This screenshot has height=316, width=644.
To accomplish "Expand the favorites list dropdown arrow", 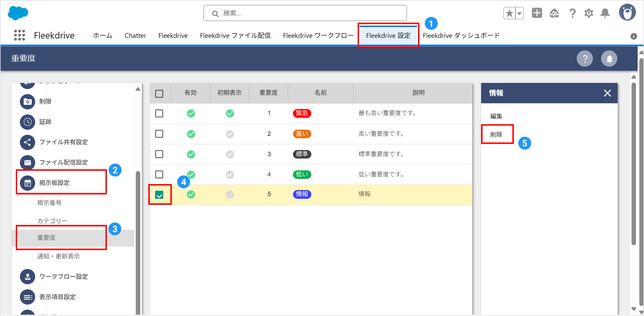I will click(x=520, y=13).
